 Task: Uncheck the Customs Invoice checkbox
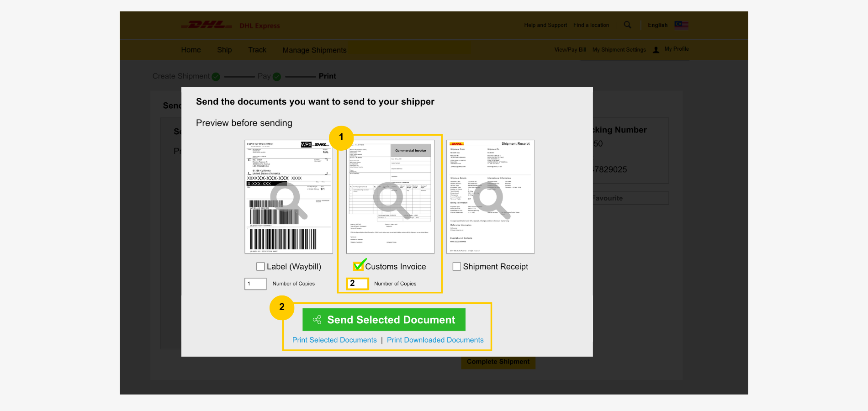(x=358, y=266)
